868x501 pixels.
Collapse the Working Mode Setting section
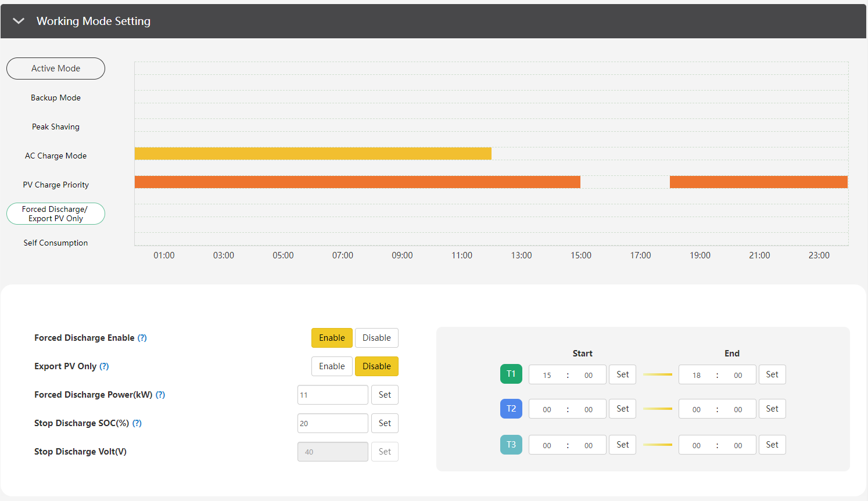19,21
